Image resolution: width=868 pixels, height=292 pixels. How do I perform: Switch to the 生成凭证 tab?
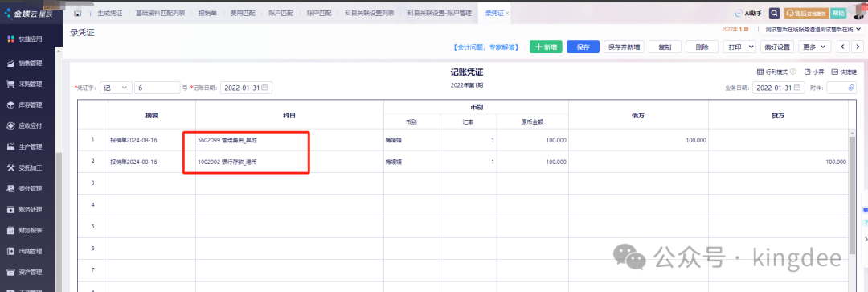click(109, 13)
